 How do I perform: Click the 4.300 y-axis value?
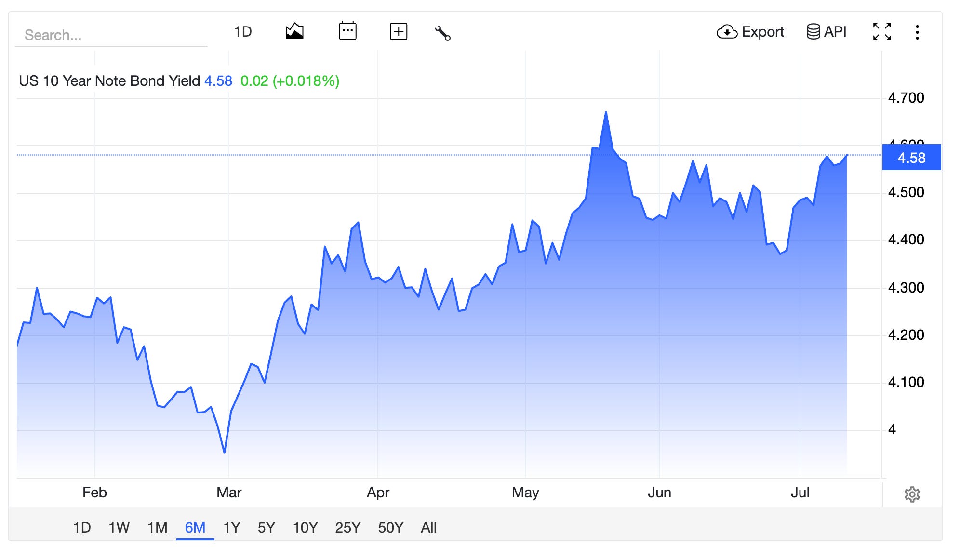pos(906,288)
